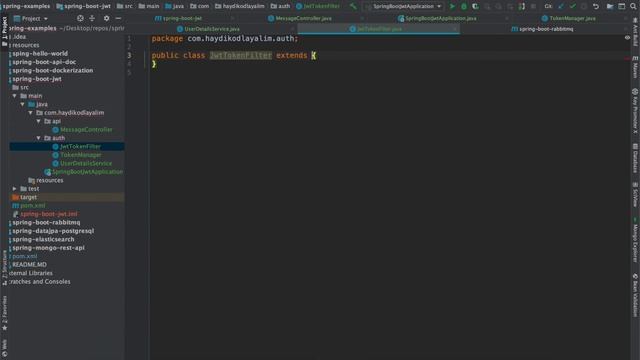Run with coverage icon in toolbar
Image resolution: width=640 pixels, height=360 pixels.
pyautogui.click(x=475, y=6)
